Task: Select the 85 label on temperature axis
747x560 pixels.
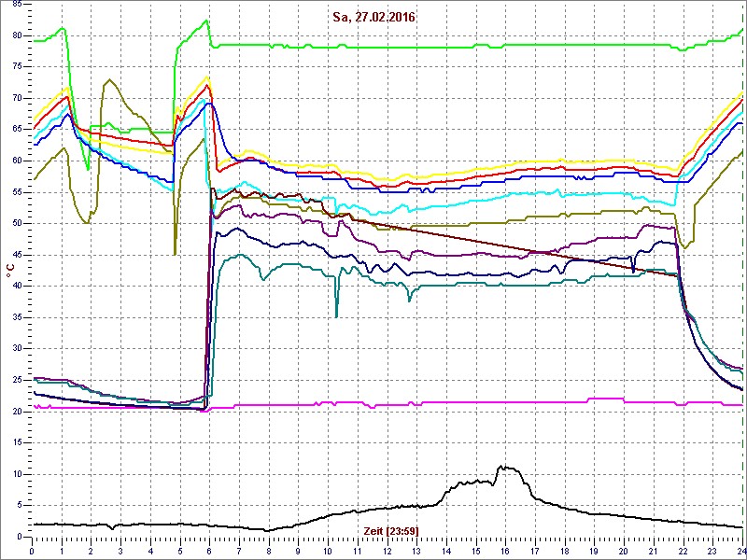Action: 16,5
